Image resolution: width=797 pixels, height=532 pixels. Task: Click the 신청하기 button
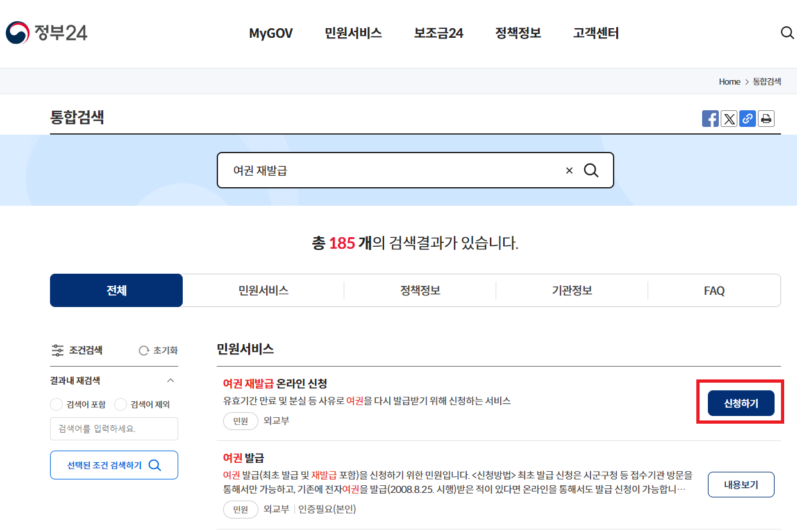coord(741,403)
